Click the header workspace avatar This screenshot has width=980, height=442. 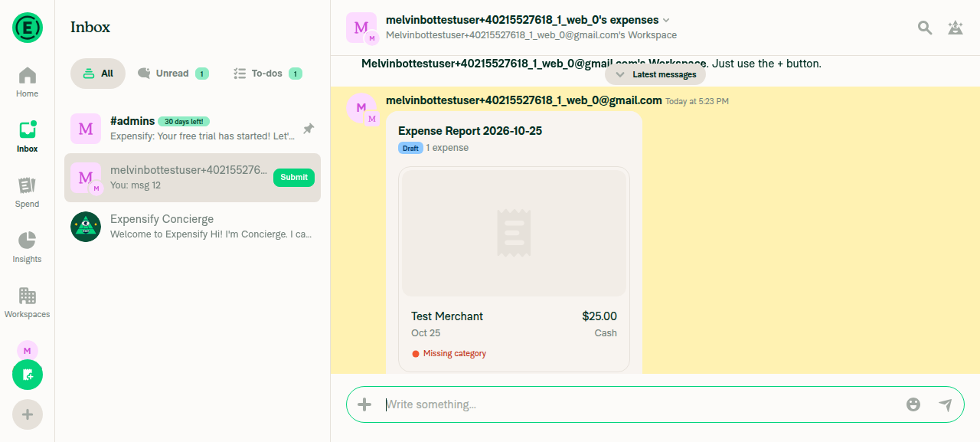pyautogui.click(x=361, y=28)
